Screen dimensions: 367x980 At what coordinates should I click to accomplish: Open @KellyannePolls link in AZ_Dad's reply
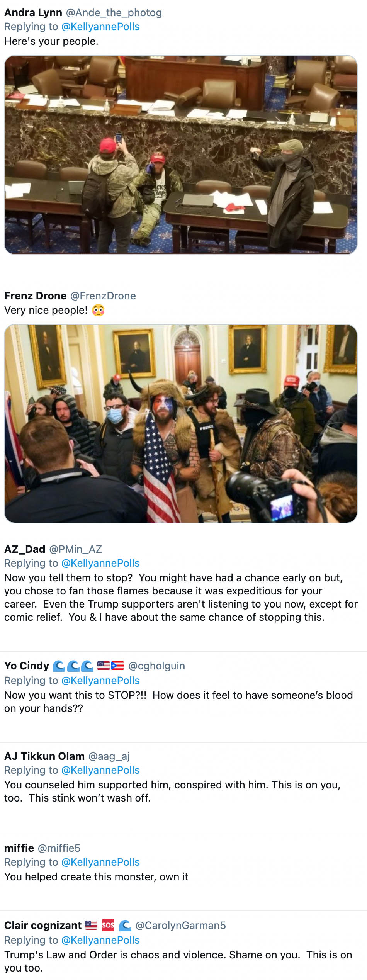pos(100,563)
